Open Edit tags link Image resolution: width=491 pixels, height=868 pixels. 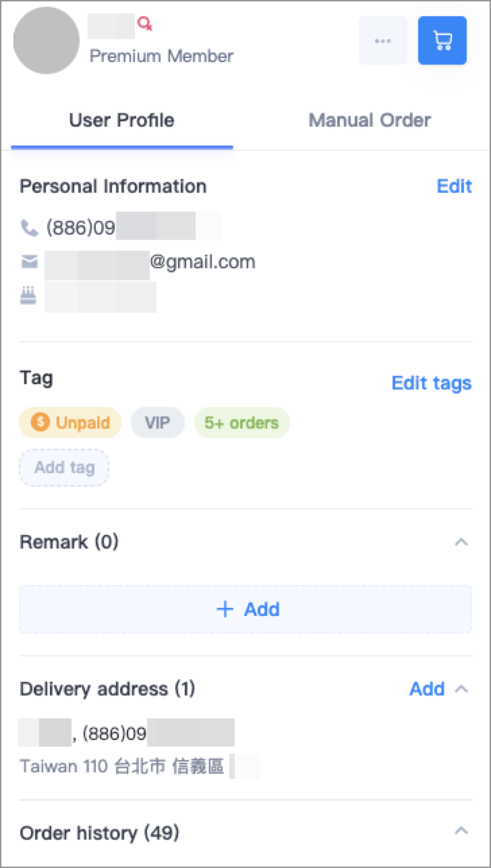[432, 383]
